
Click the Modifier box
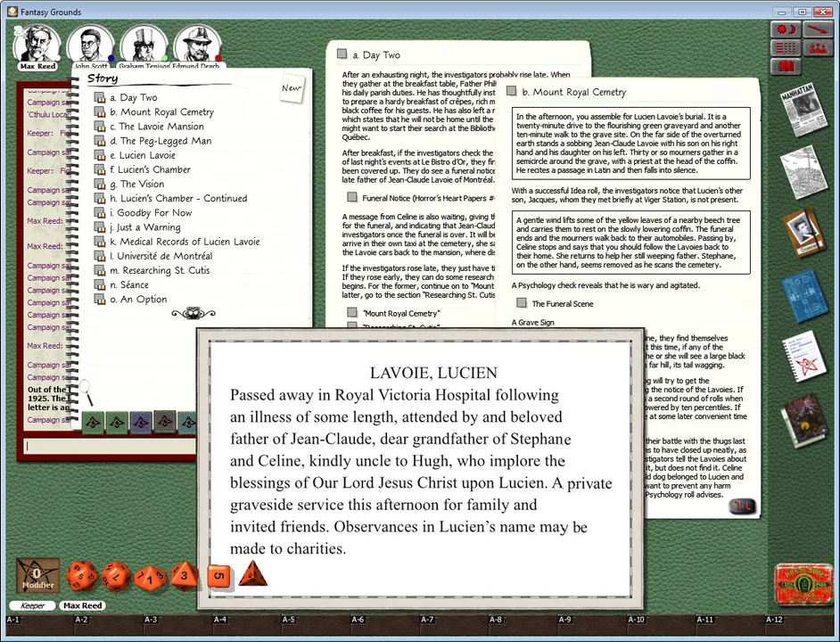pos(37,577)
